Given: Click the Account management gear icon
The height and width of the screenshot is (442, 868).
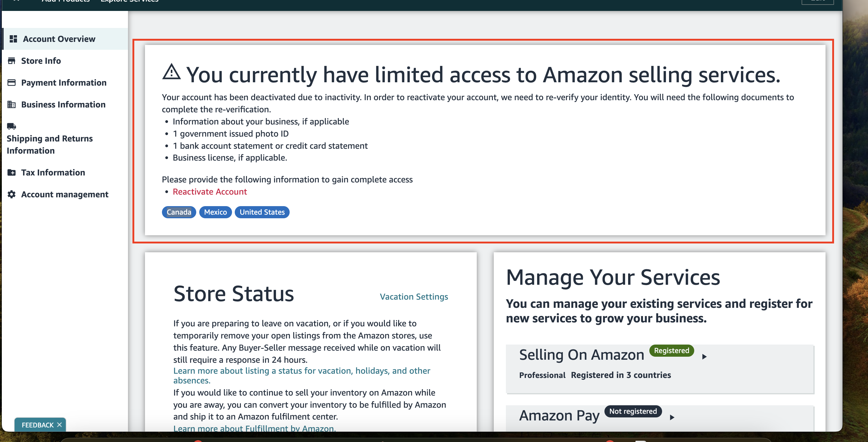Looking at the screenshot, I should coord(12,194).
